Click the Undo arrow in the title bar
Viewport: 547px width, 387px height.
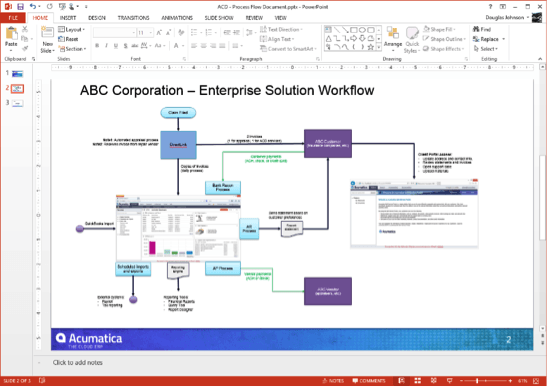pyautogui.click(x=33, y=6)
